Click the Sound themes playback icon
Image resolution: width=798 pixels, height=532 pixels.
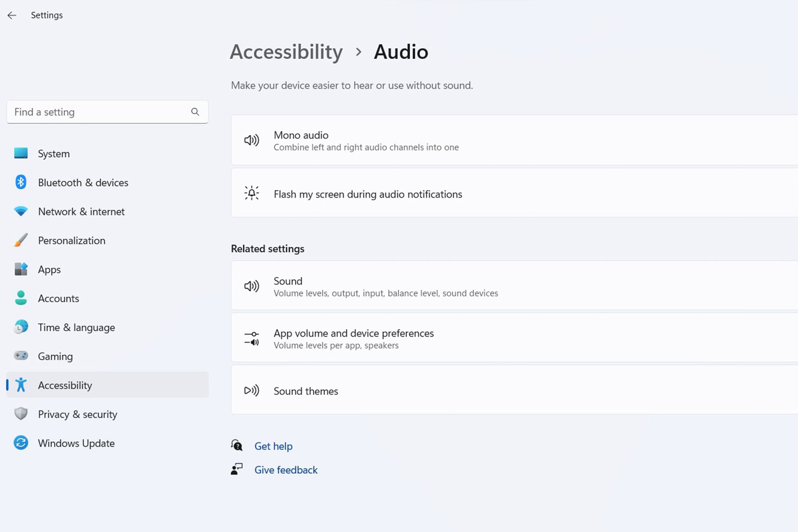(251, 390)
